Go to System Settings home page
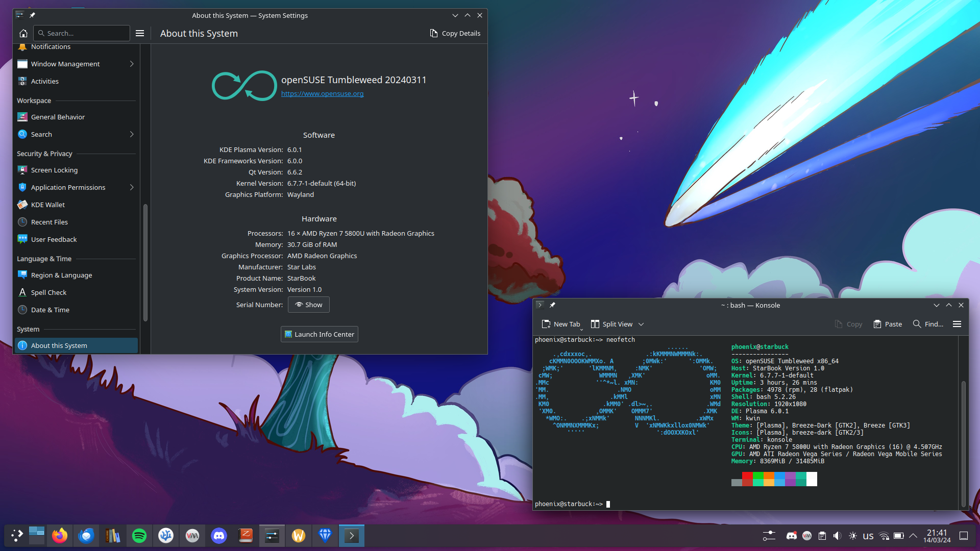The image size is (980, 551). pyautogui.click(x=23, y=33)
